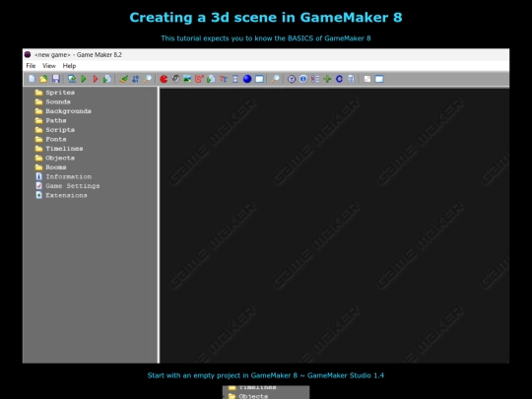The width and height of the screenshot is (532, 399).
Task: Click the Create executable icon
Action: point(72,79)
